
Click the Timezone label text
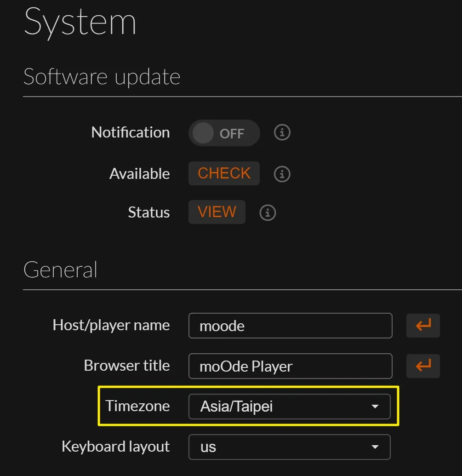click(x=137, y=406)
